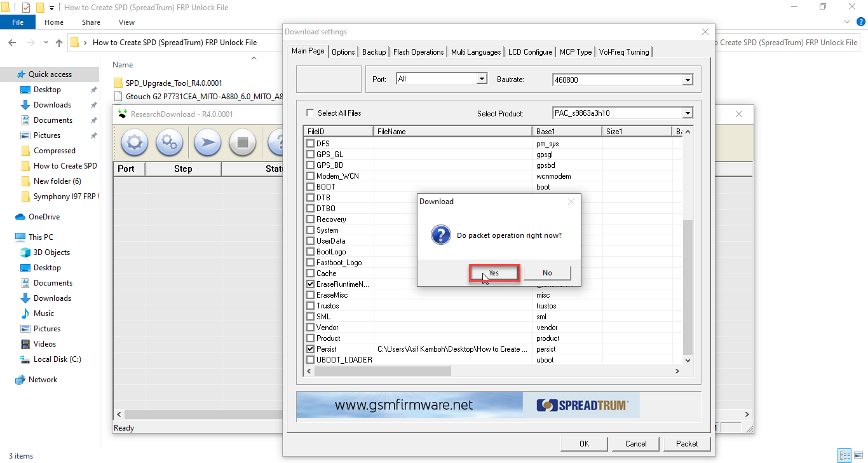
Task: Open the Flash Operations tab
Action: pos(419,52)
